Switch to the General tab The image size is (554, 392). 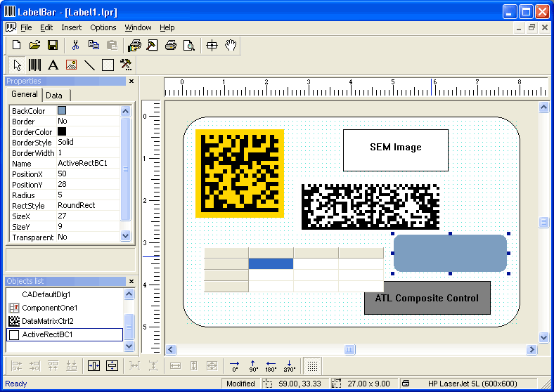point(25,94)
